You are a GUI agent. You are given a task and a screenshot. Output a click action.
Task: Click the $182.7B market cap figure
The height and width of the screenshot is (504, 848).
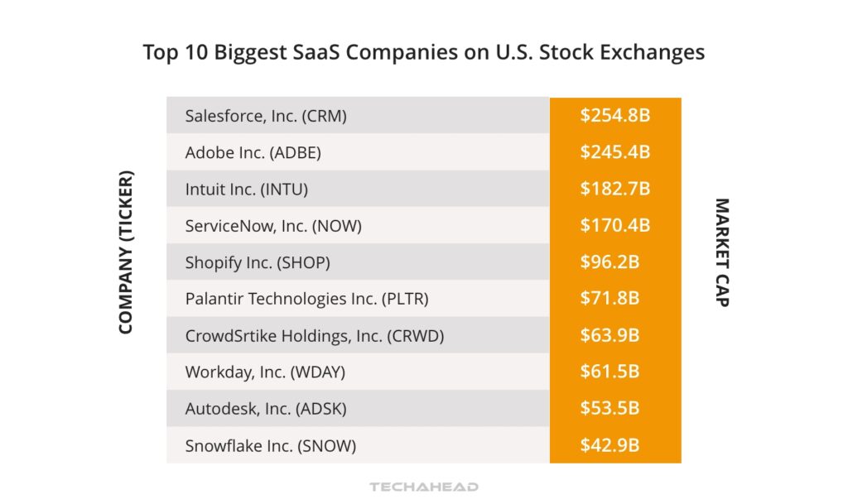point(614,189)
